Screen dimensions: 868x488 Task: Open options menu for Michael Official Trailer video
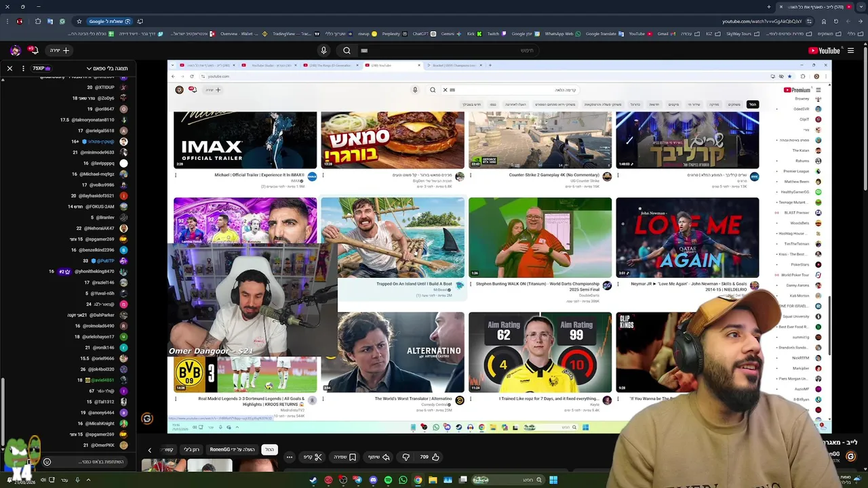click(x=176, y=175)
